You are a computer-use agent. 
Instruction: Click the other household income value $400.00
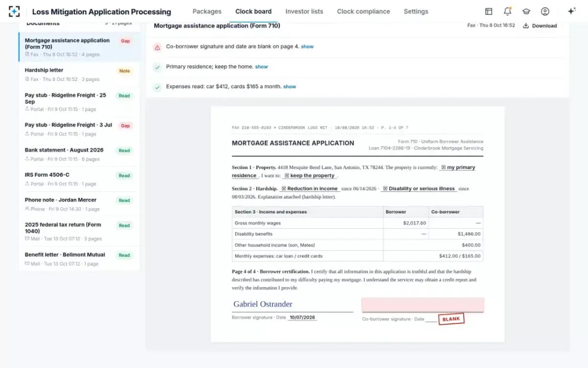point(471,245)
